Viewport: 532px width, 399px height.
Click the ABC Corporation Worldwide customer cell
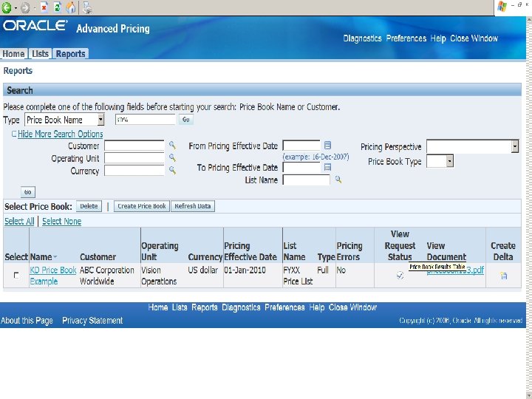coord(107,276)
